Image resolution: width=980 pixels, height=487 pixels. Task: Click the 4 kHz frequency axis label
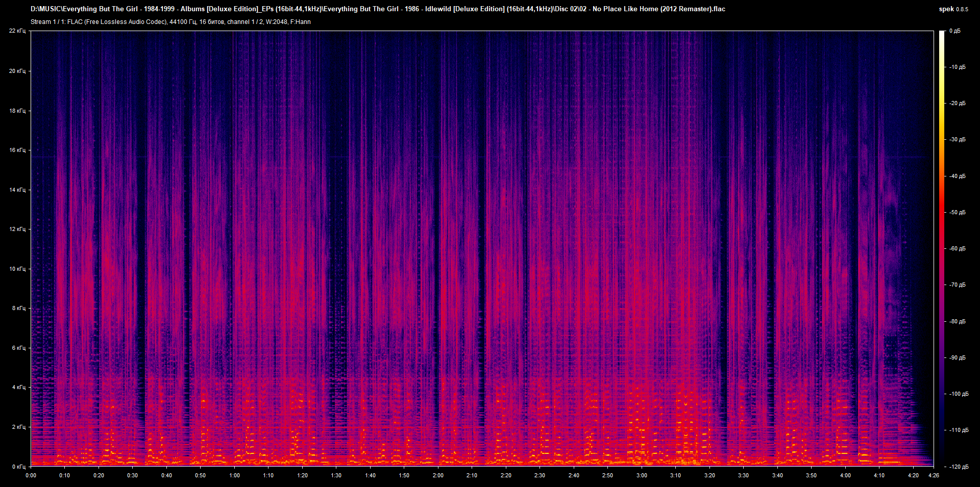pos(19,387)
